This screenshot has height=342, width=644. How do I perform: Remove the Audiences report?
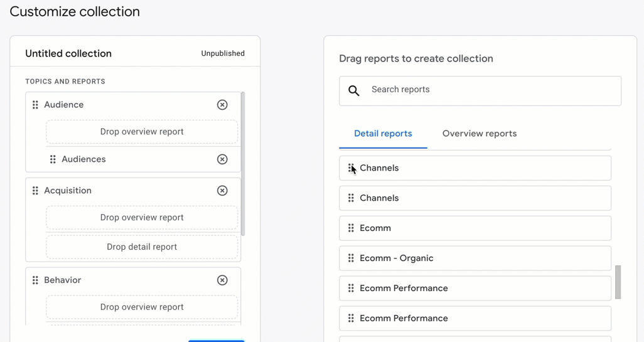pyautogui.click(x=222, y=159)
